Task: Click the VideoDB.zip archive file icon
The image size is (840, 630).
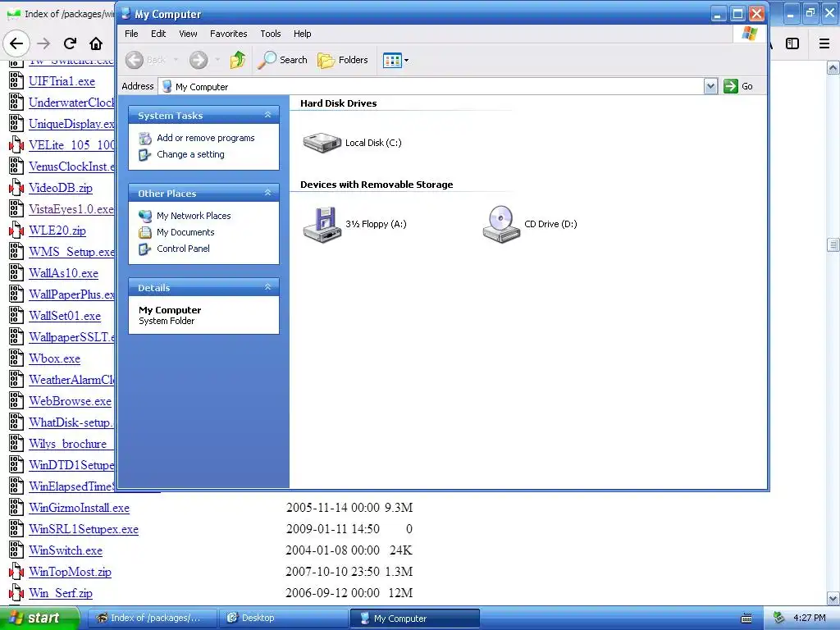Action: tap(16, 188)
